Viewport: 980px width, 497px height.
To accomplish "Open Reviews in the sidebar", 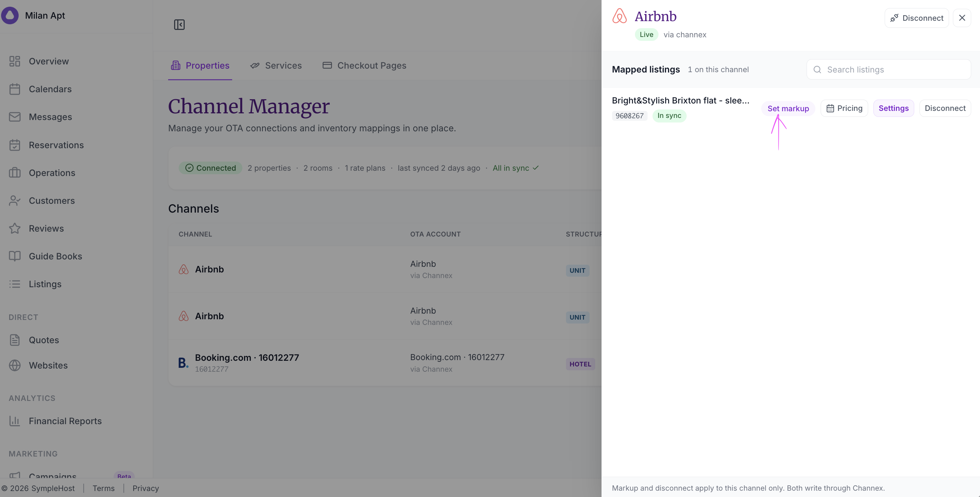I will 37,228.
